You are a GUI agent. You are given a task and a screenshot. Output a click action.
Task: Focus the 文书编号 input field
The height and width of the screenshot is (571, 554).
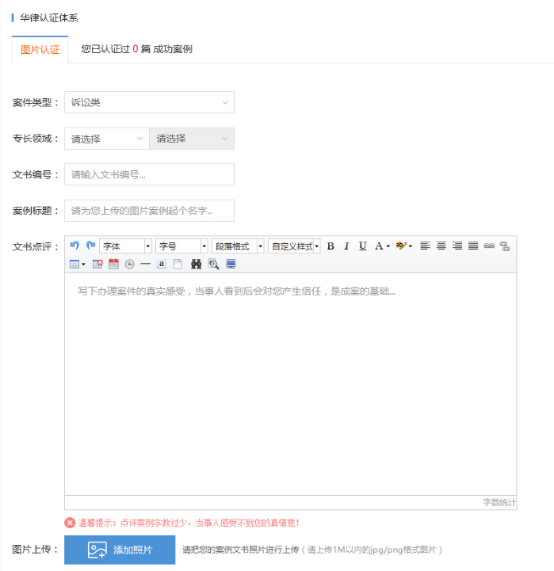click(x=149, y=174)
